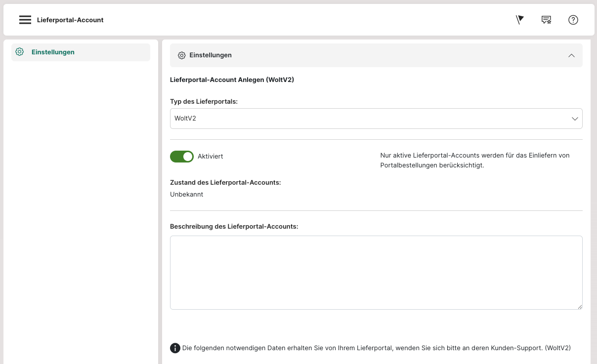Click the resize handle of the description box
This screenshot has width=597, height=364.
point(580,307)
